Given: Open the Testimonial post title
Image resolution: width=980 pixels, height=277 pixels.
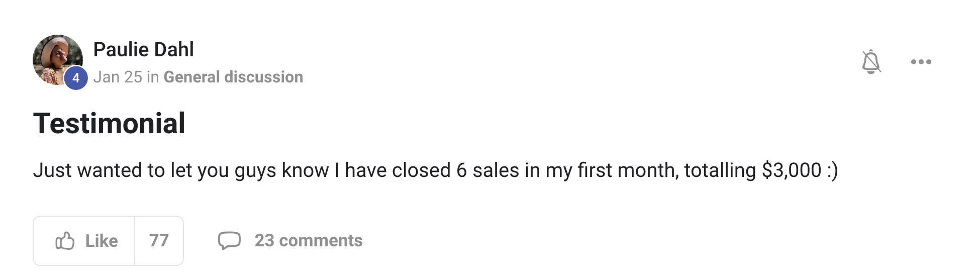Looking at the screenshot, I should pos(109,123).
